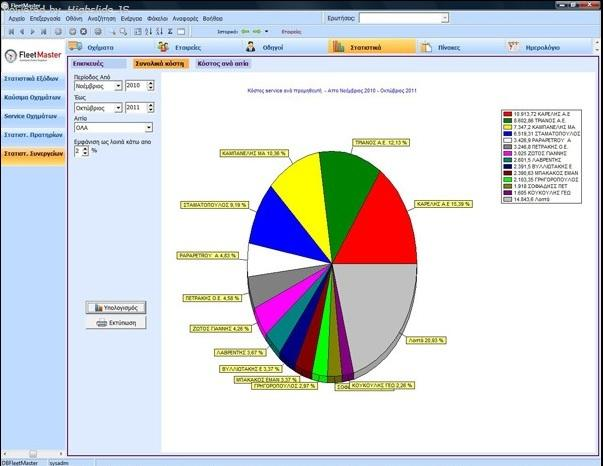Open the Φάκελοι menu

tap(158, 18)
